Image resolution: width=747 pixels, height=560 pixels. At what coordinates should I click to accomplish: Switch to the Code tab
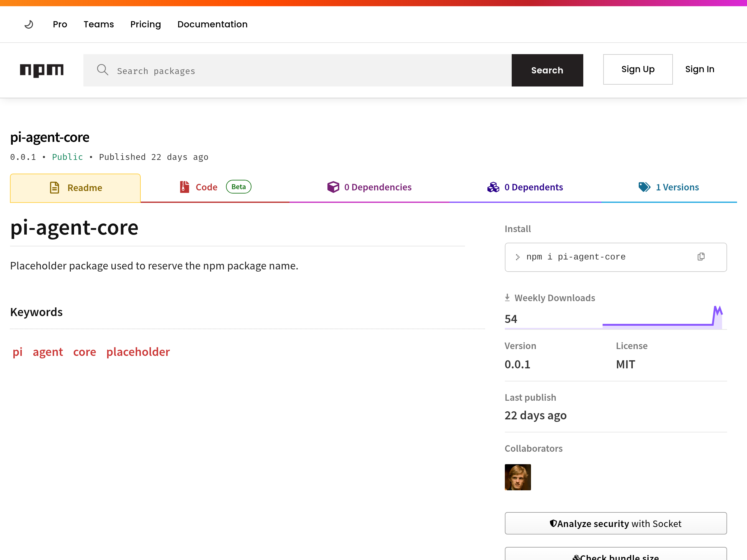(x=215, y=187)
